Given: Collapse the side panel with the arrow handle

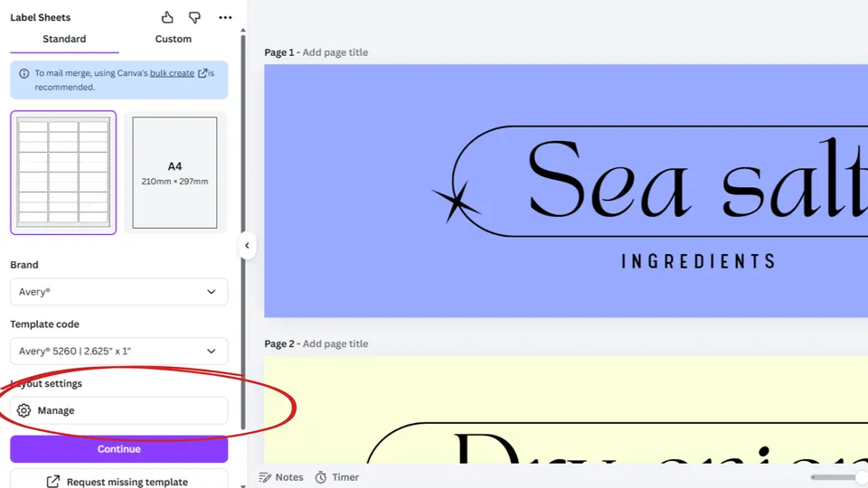Looking at the screenshot, I should (x=247, y=246).
